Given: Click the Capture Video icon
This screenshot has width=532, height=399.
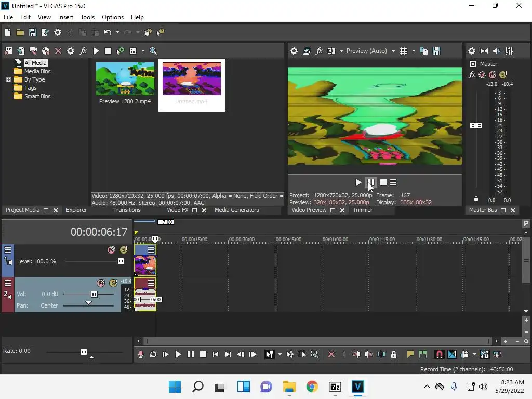Looking at the screenshot, I should coord(33,51).
